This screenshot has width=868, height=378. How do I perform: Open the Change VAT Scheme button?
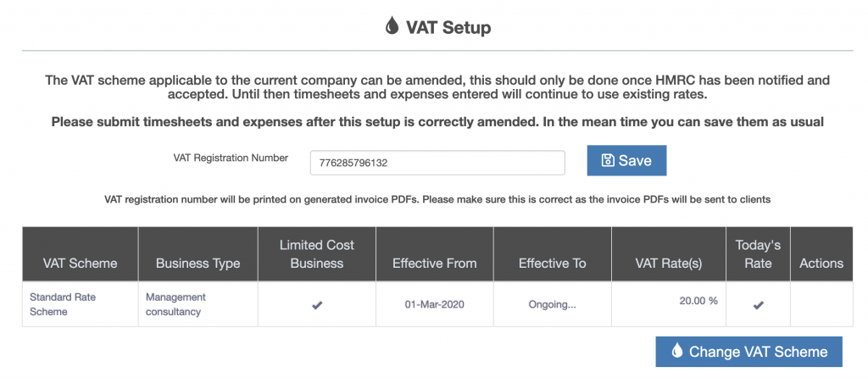pyautogui.click(x=748, y=352)
